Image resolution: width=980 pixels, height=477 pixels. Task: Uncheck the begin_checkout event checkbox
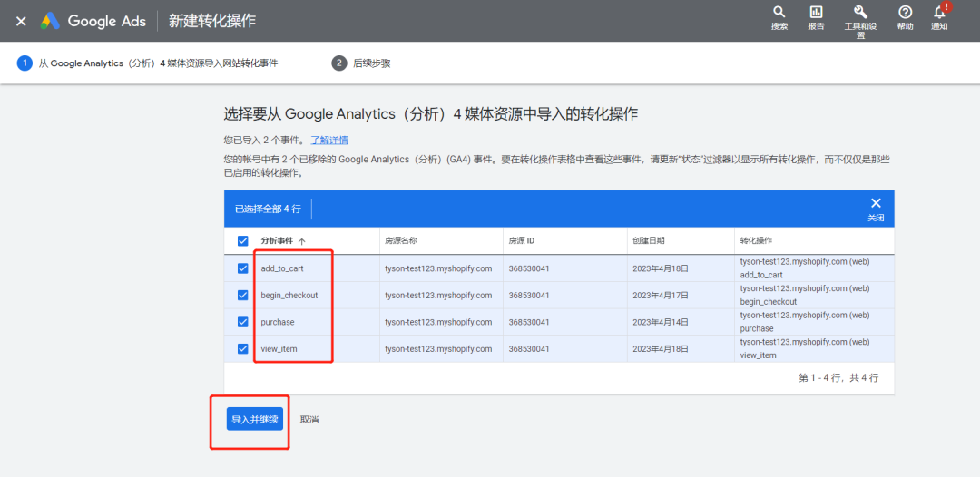click(x=242, y=296)
